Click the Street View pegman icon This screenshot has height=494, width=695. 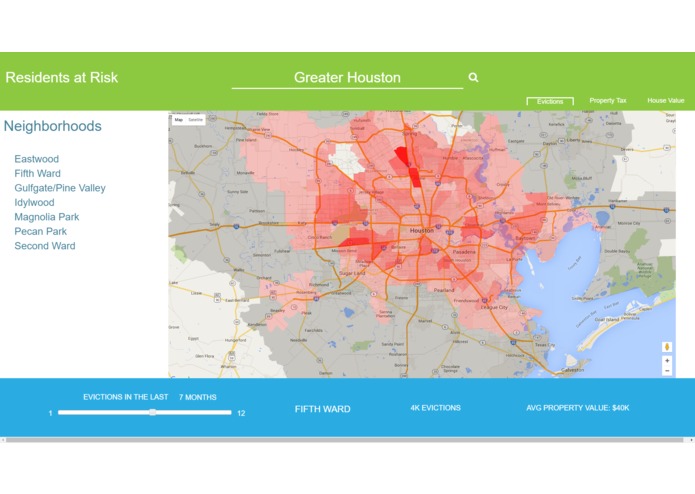coord(667,347)
